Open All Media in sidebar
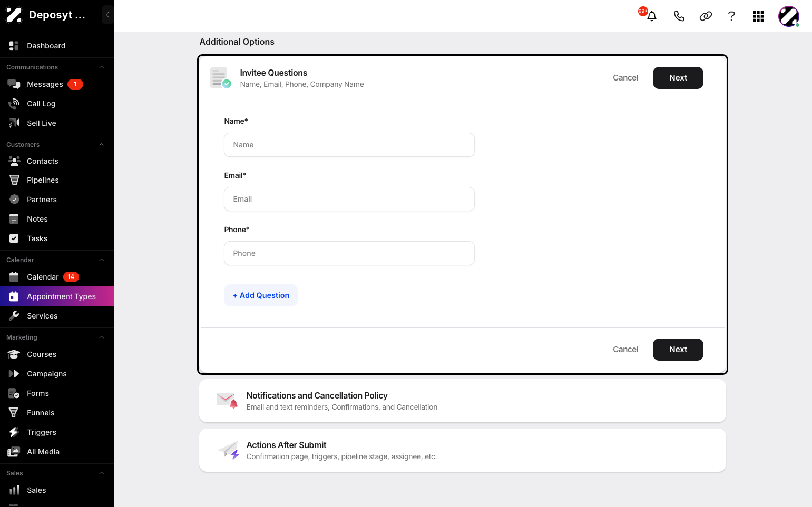The image size is (812, 507). pyautogui.click(x=57, y=452)
